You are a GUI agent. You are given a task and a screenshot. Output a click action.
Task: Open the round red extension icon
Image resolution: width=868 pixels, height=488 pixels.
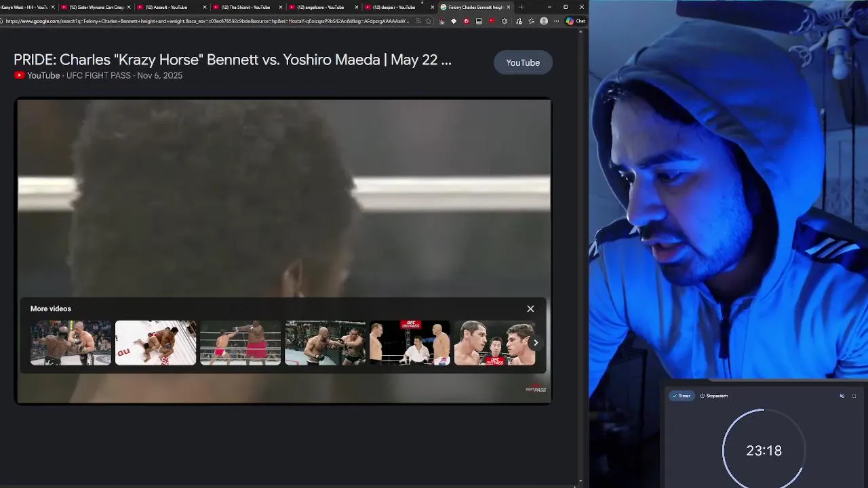coord(466,21)
